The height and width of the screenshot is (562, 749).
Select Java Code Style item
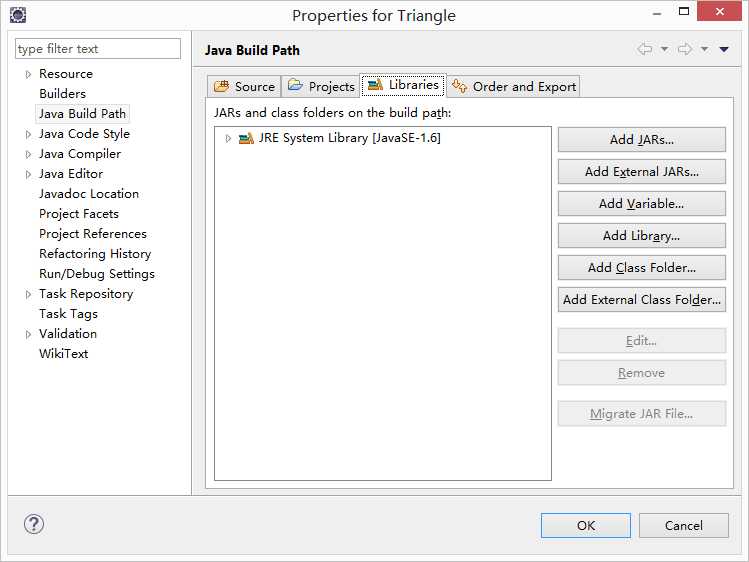84,134
